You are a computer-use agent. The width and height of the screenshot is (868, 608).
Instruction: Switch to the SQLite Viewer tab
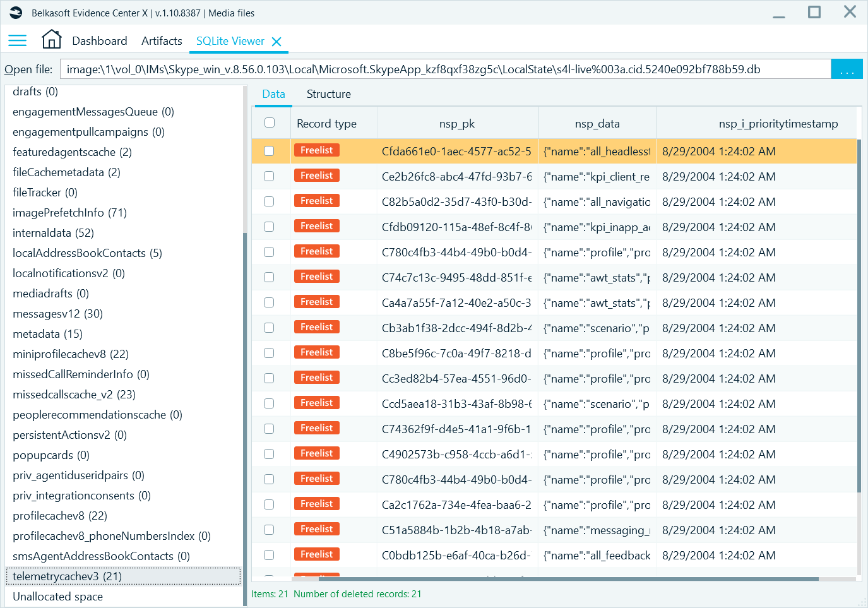[230, 41]
